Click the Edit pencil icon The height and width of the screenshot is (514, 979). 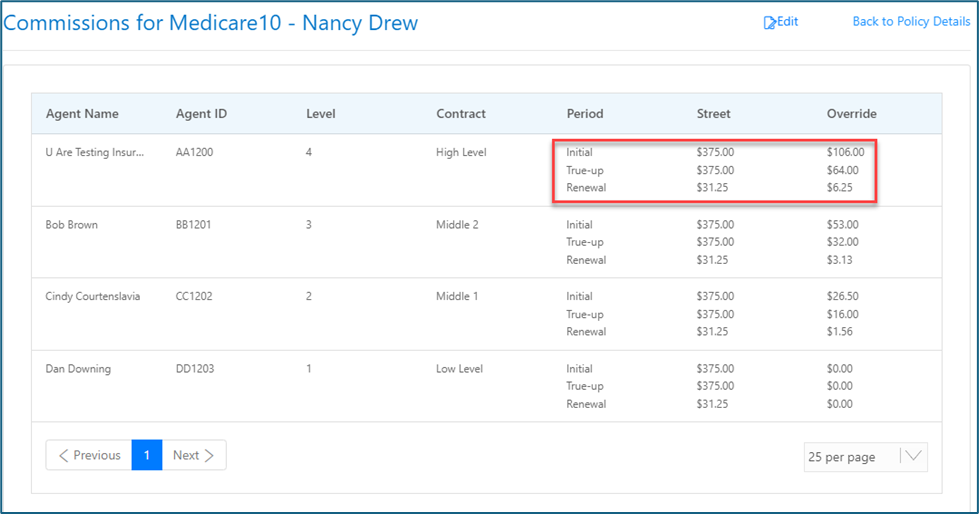[x=770, y=22]
